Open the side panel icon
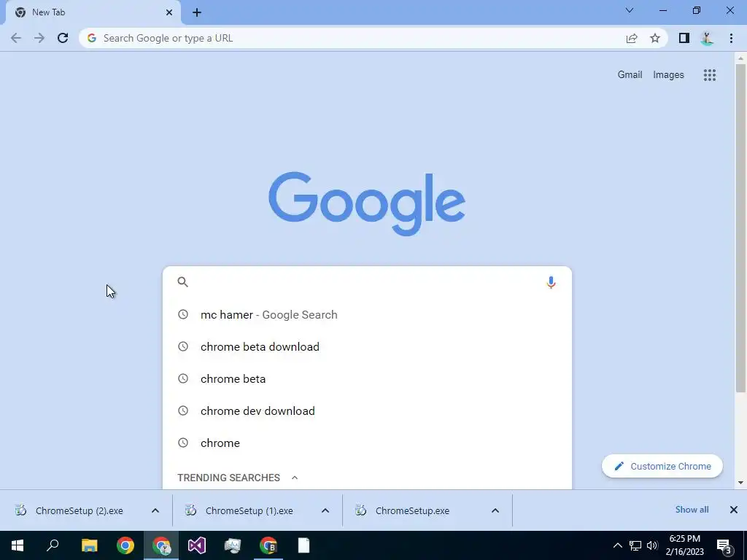The image size is (747, 560). [x=684, y=38]
